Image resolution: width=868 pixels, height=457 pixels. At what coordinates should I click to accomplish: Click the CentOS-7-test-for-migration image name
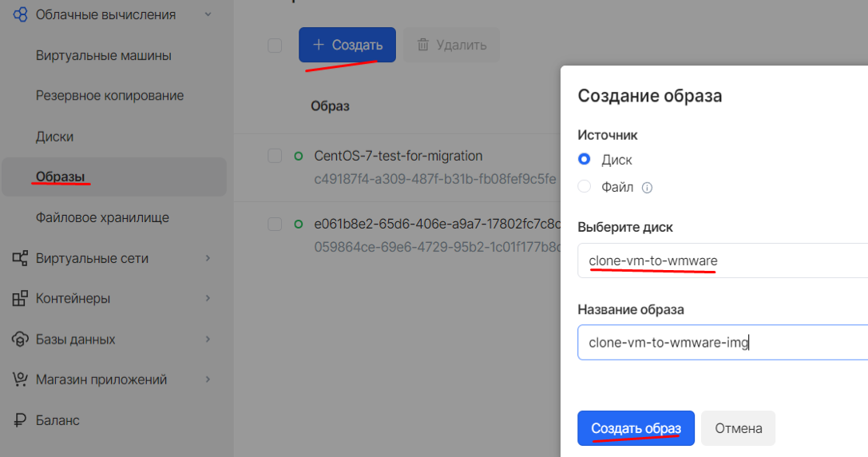[398, 157]
